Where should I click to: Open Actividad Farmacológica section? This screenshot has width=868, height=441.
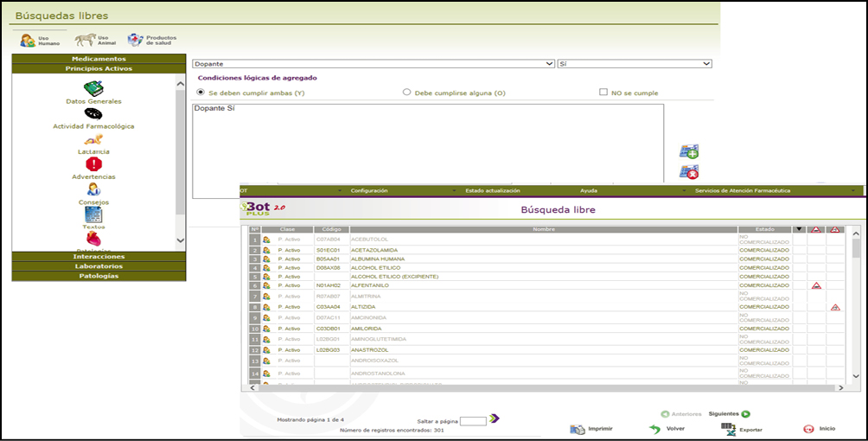[93, 114]
